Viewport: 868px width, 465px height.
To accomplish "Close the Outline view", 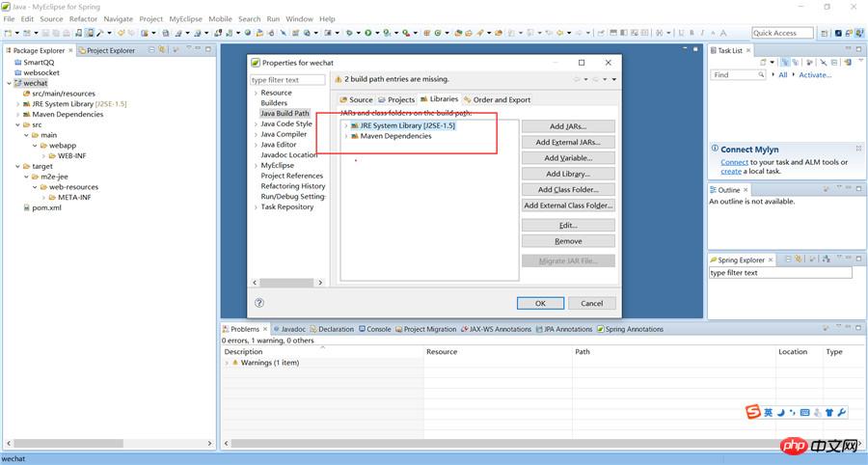I will (746, 190).
